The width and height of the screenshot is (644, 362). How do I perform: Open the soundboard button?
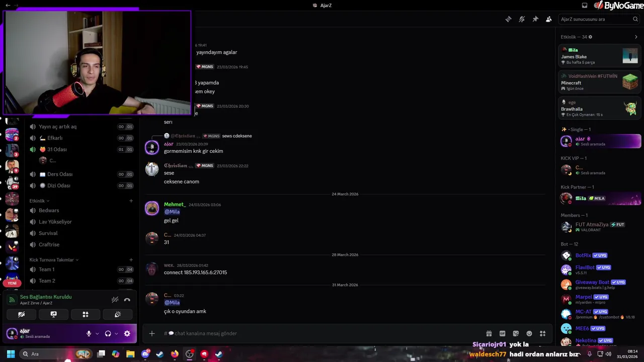[118, 314]
